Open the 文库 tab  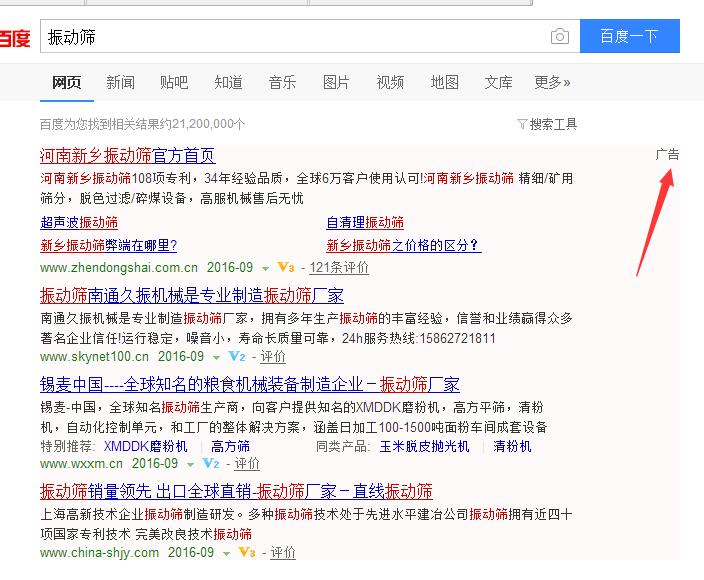[x=498, y=83]
